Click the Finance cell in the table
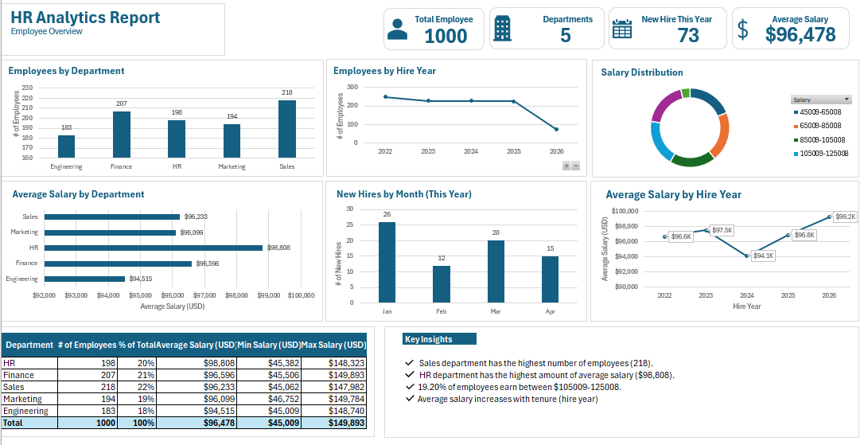The width and height of the screenshot is (868, 445). tap(29, 375)
